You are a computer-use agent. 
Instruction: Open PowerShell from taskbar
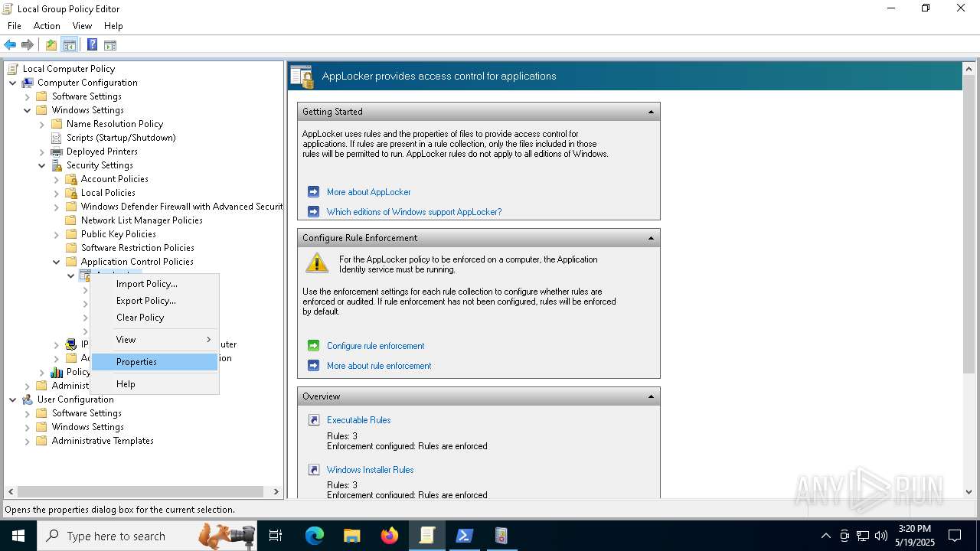[x=464, y=536]
